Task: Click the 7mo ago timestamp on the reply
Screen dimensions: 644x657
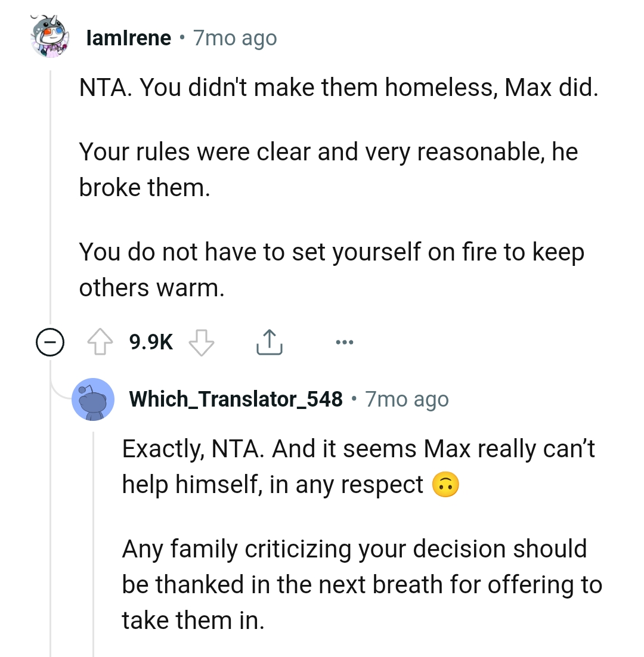Action: click(406, 399)
